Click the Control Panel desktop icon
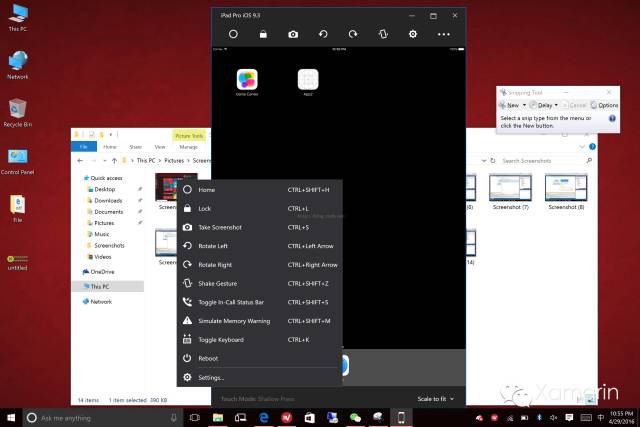This screenshot has width=640, height=427. (18, 161)
